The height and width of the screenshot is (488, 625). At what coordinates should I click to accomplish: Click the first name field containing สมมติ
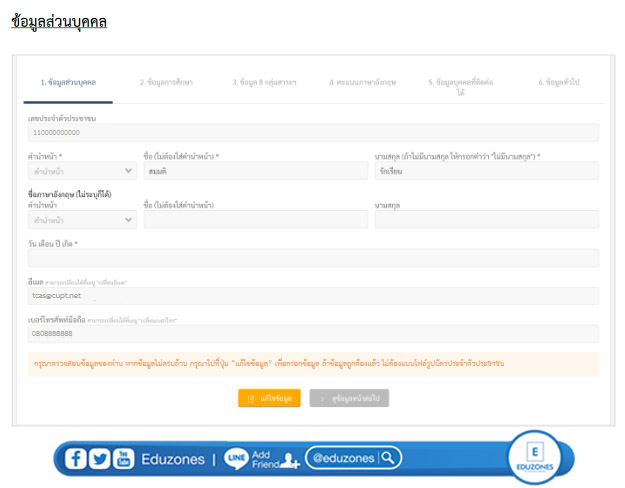(255, 171)
